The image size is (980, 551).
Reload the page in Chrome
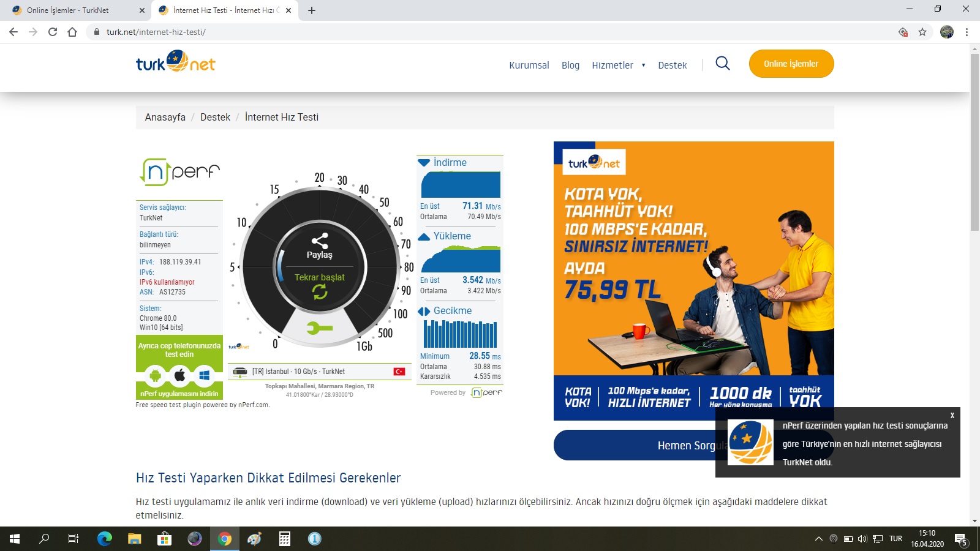point(53,32)
